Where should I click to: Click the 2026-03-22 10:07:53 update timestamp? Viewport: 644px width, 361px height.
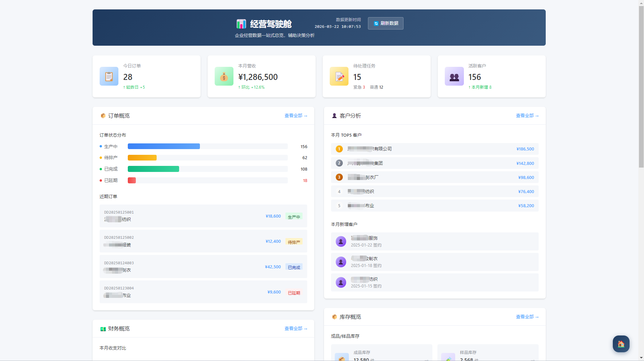337,27
